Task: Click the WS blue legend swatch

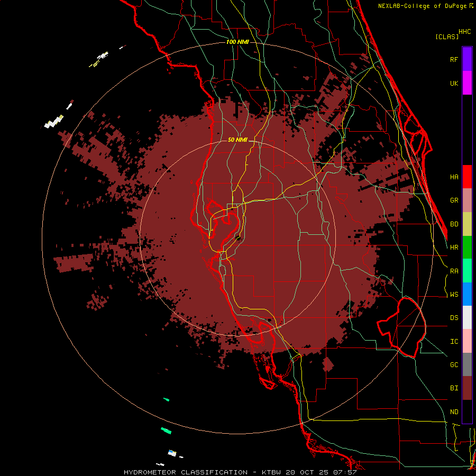Action: 467,294
